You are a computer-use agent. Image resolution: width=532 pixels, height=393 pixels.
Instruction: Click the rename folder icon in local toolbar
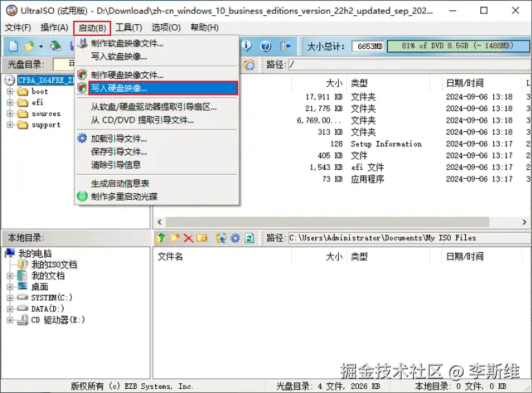pos(202,238)
